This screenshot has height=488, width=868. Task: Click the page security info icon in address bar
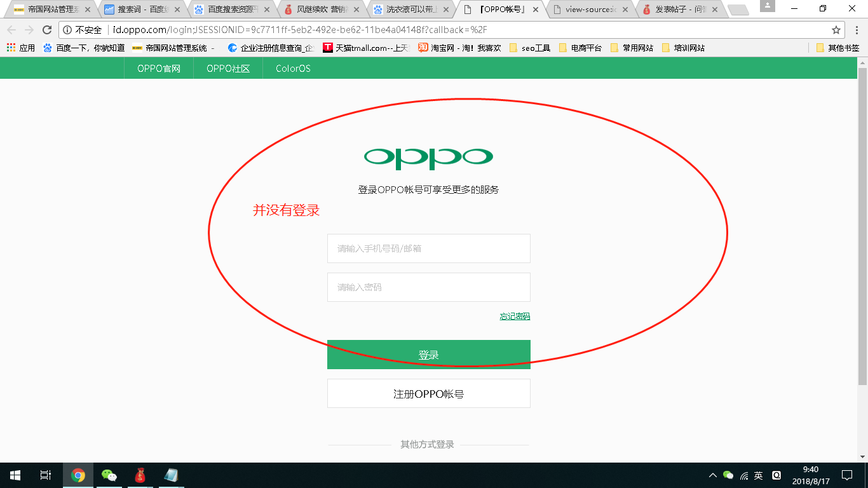(x=66, y=29)
